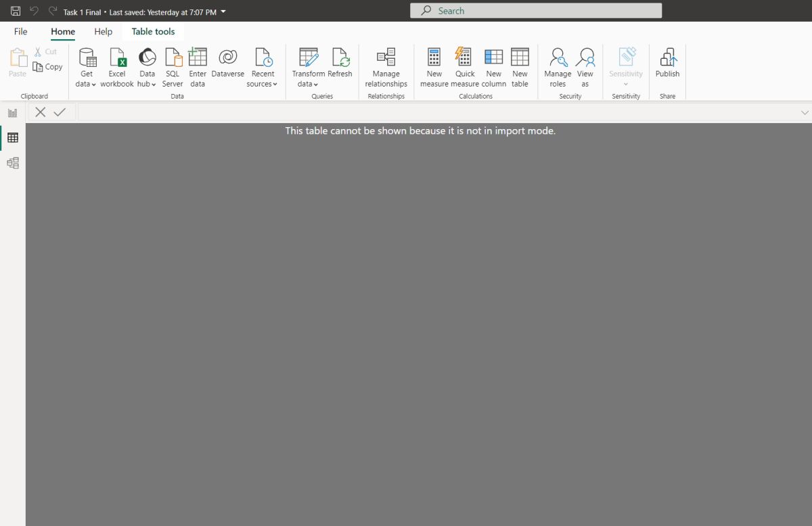The width and height of the screenshot is (812, 526).
Task: Create a New measure
Action: pyautogui.click(x=434, y=68)
